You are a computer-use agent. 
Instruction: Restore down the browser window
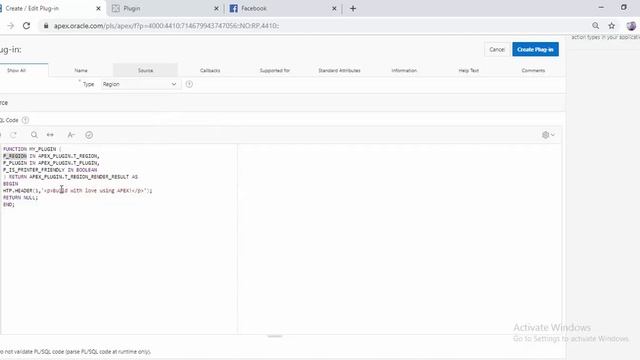pyautogui.click(x=624, y=7)
